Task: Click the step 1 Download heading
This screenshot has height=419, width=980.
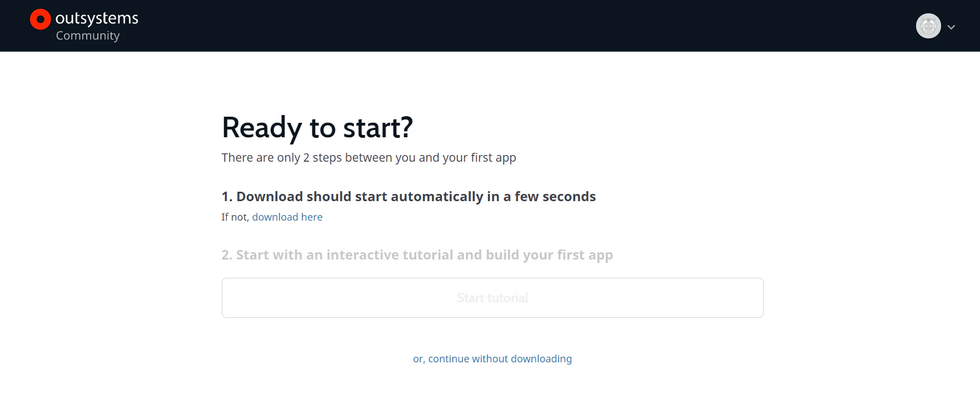Action: [409, 197]
